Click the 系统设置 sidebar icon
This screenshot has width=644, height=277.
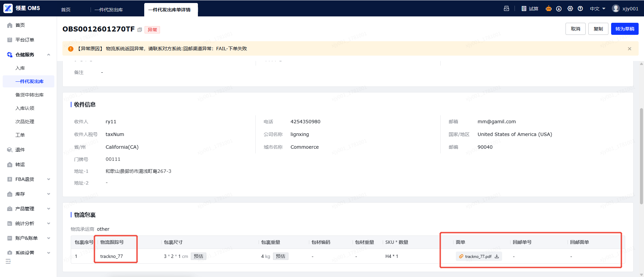[10, 253]
